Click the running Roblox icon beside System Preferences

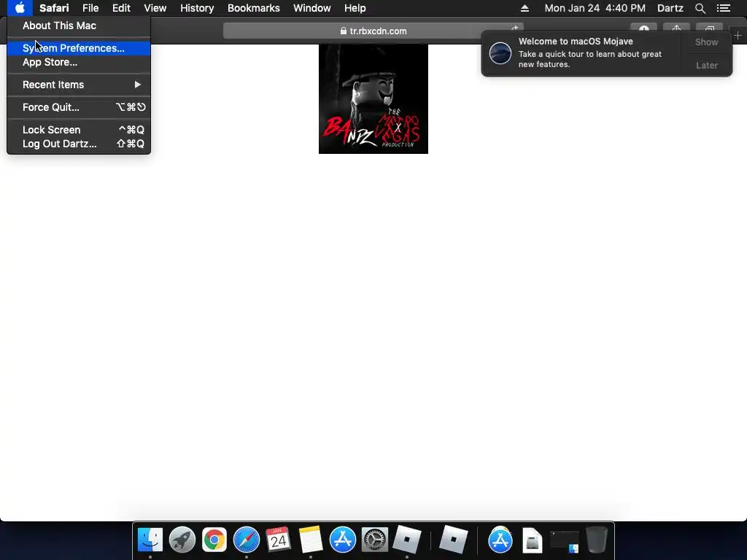(406, 540)
